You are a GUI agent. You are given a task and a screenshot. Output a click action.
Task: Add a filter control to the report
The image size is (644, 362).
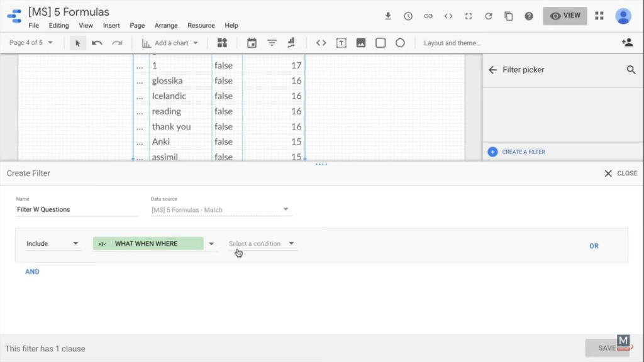click(x=271, y=42)
